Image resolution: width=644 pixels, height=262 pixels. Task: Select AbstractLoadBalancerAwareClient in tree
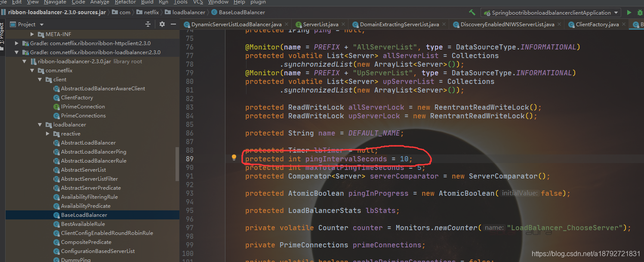click(x=103, y=88)
